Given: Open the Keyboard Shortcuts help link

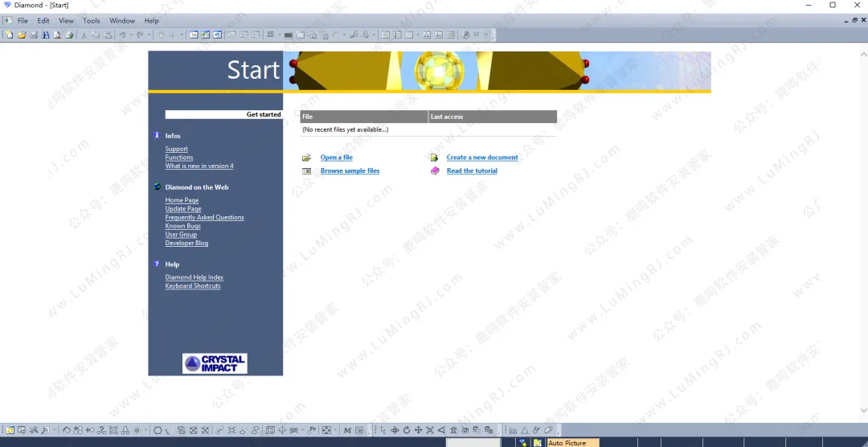Looking at the screenshot, I should click(193, 286).
